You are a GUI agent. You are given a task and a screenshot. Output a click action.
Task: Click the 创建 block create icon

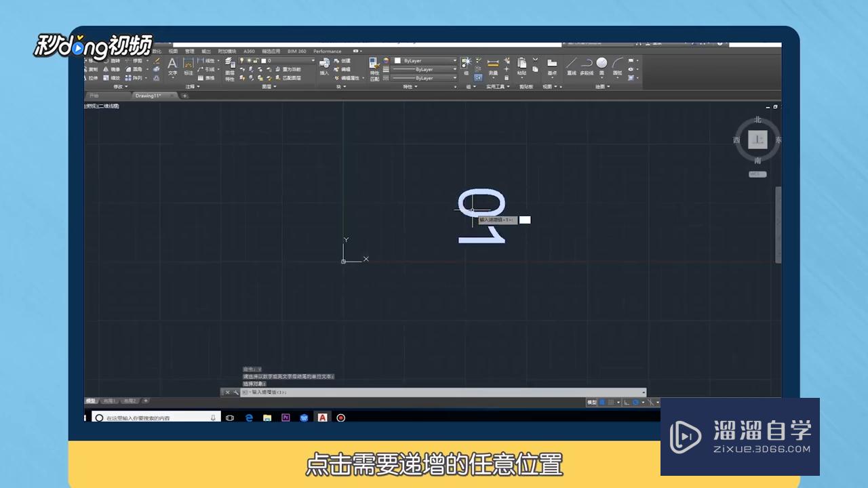click(342, 61)
